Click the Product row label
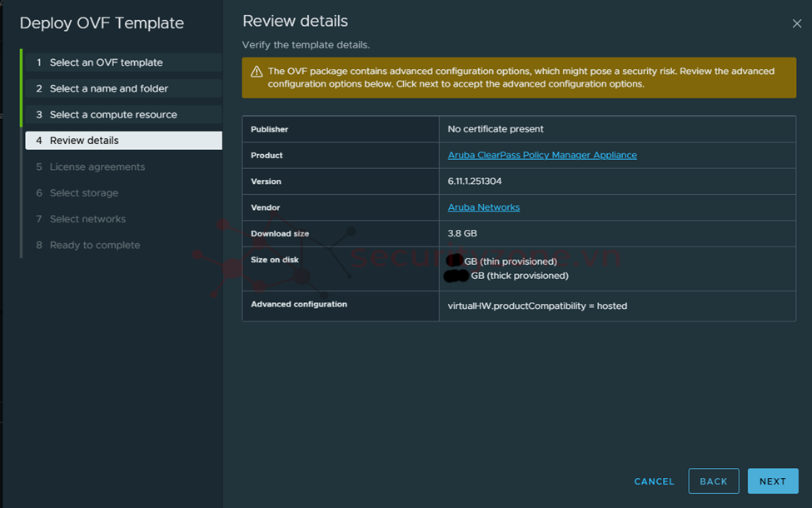This screenshot has width=812, height=508. [x=267, y=156]
